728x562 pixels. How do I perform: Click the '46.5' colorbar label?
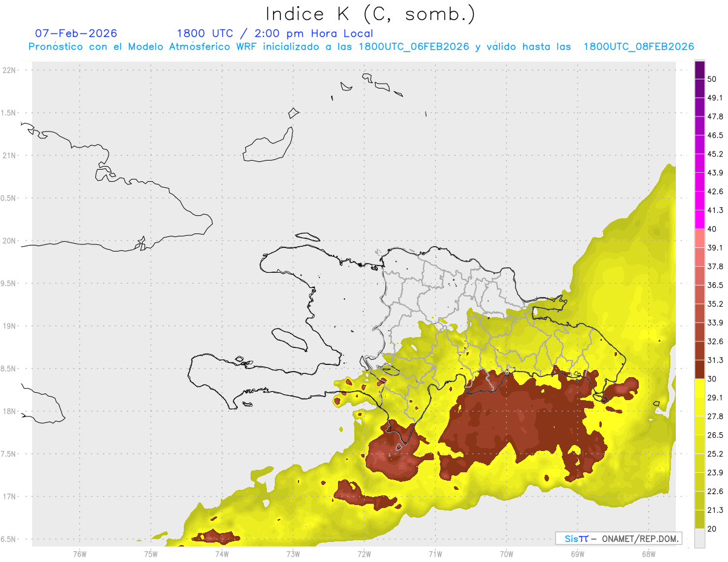(715, 135)
